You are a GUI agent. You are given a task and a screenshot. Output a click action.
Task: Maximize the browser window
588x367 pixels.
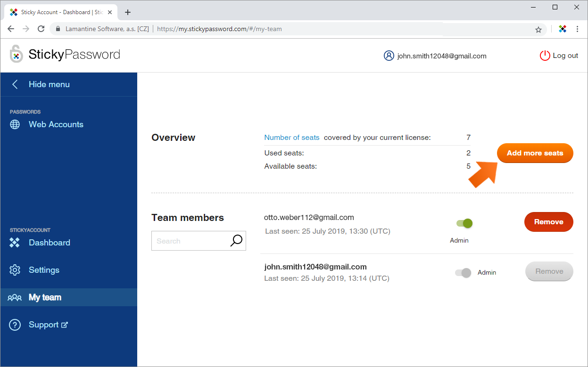[555, 7]
